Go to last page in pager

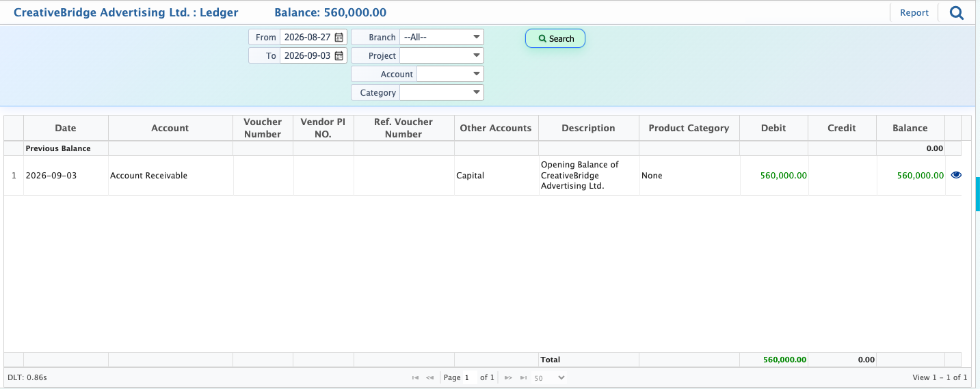(x=523, y=377)
